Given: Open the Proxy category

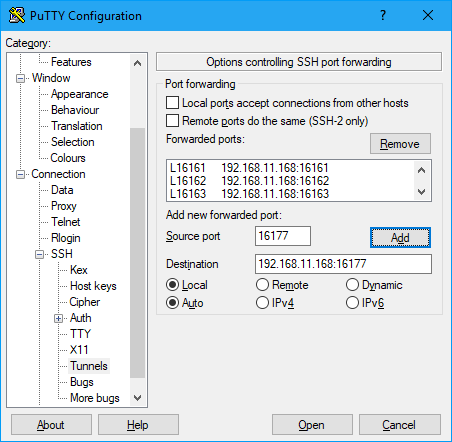Looking at the screenshot, I should [x=64, y=206].
